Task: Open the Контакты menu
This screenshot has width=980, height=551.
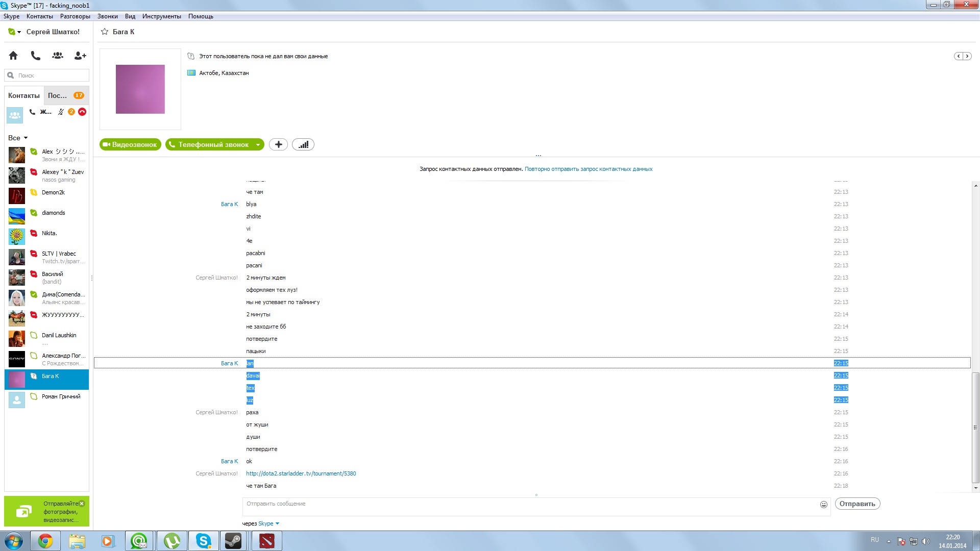Action: 40,16
